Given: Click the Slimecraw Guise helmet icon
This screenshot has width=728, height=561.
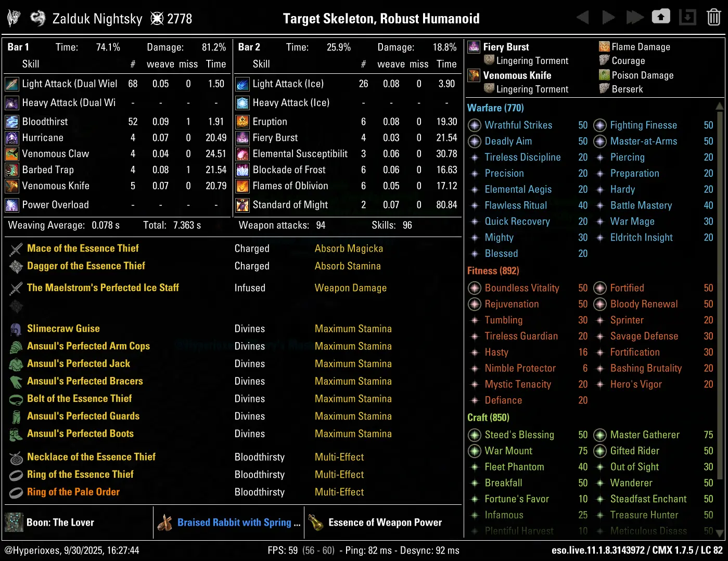Looking at the screenshot, I should 16,329.
